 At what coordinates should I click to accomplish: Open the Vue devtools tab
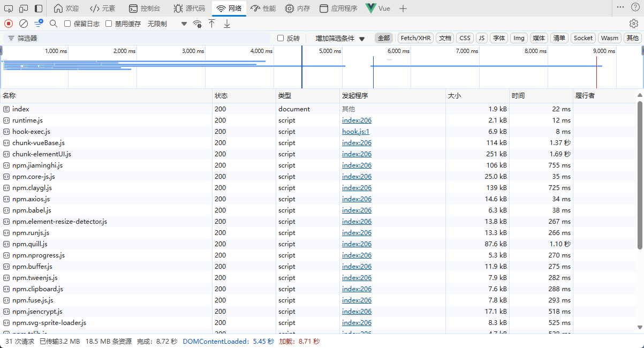pos(378,9)
